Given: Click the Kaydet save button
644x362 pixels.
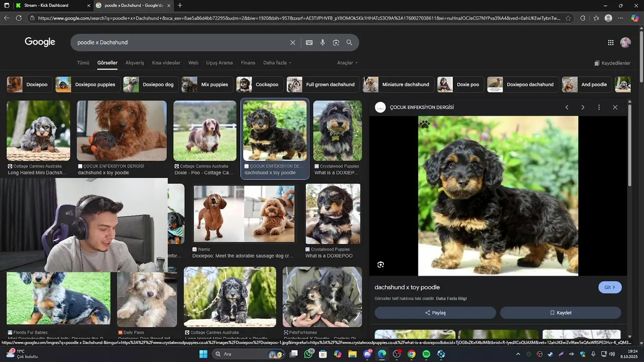Looking at the screenshot, I should click(x=560, y=313).
